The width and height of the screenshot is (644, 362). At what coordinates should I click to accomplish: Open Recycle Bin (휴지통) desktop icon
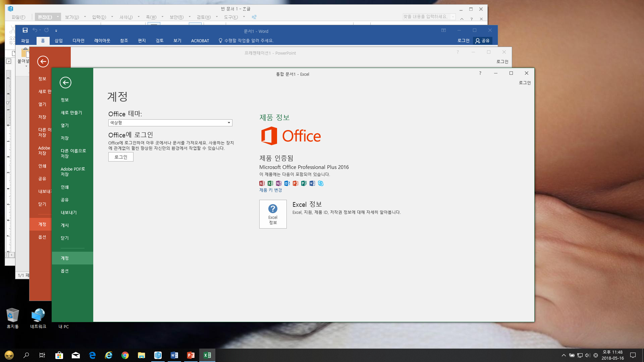tap(13, 318)
